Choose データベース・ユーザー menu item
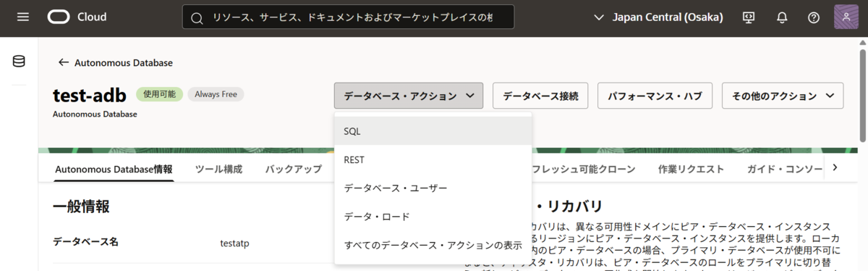This screenshot has width=868, height=271. [x=433, y=188]
